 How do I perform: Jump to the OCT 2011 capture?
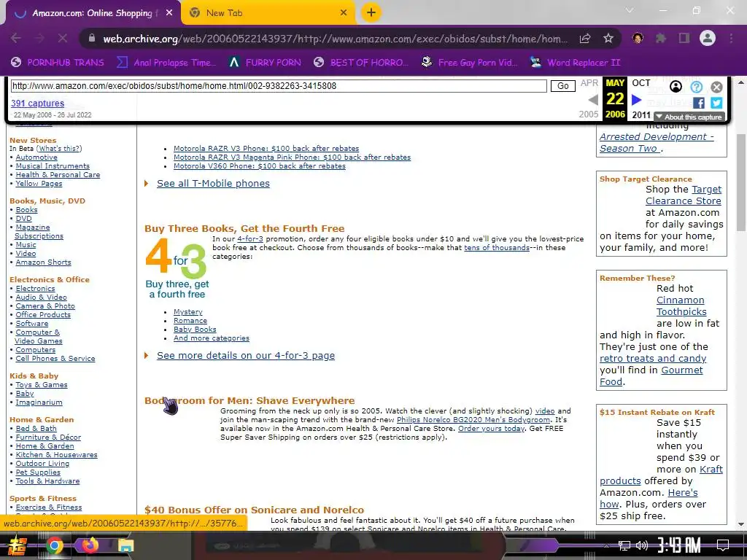pos(641,98)
